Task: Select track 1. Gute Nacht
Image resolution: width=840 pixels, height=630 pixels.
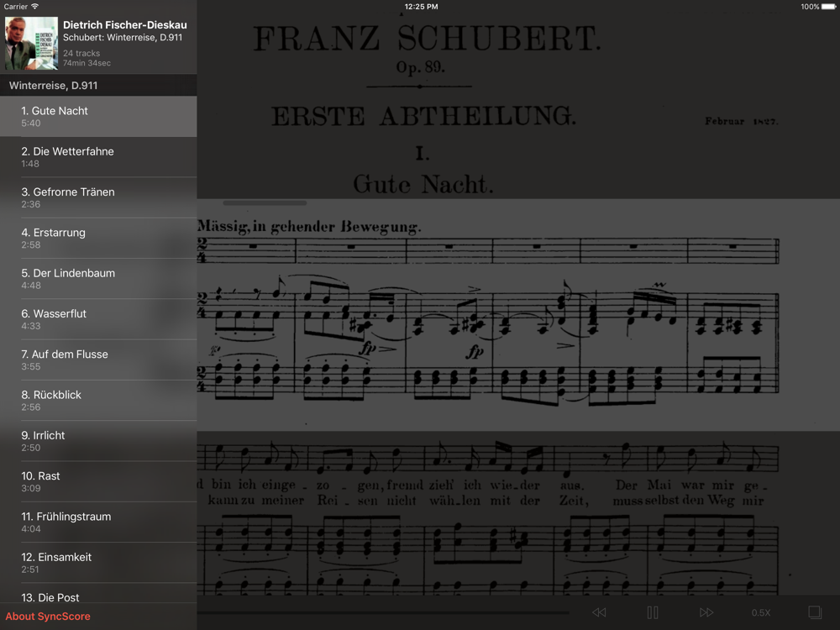Action: (x=98, y=116)
